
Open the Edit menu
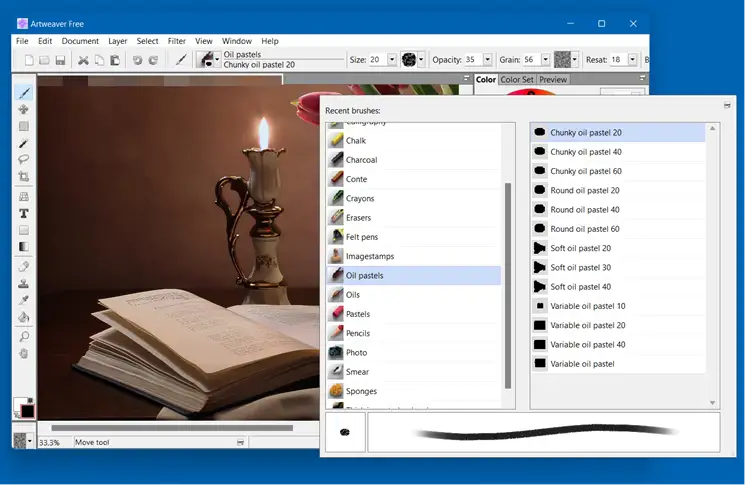tap(45, 41)
